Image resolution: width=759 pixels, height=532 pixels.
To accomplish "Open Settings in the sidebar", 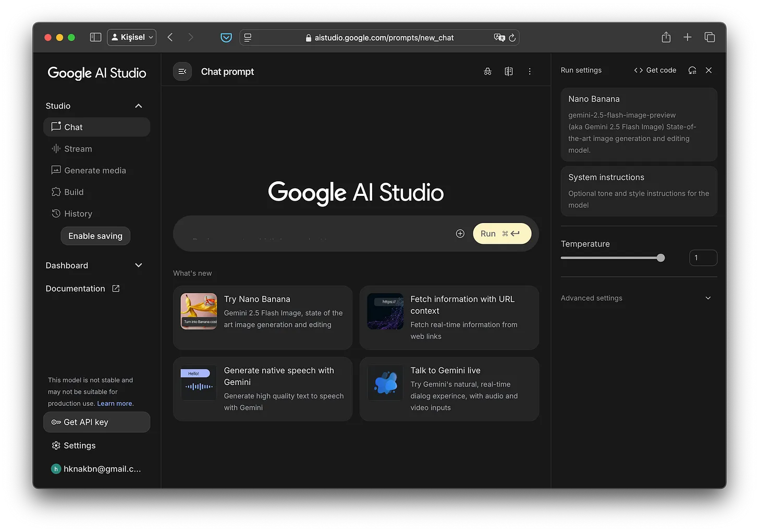I will click(96, 446).
